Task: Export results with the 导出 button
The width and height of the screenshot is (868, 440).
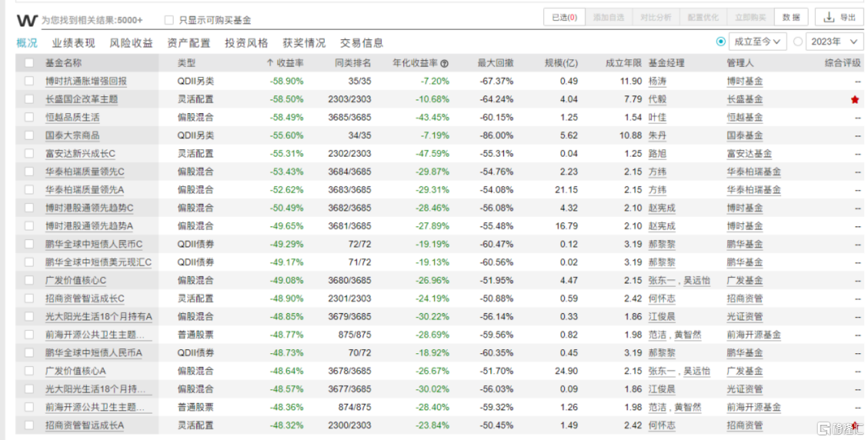Action: pyautogui.click(x=840, y=18)
